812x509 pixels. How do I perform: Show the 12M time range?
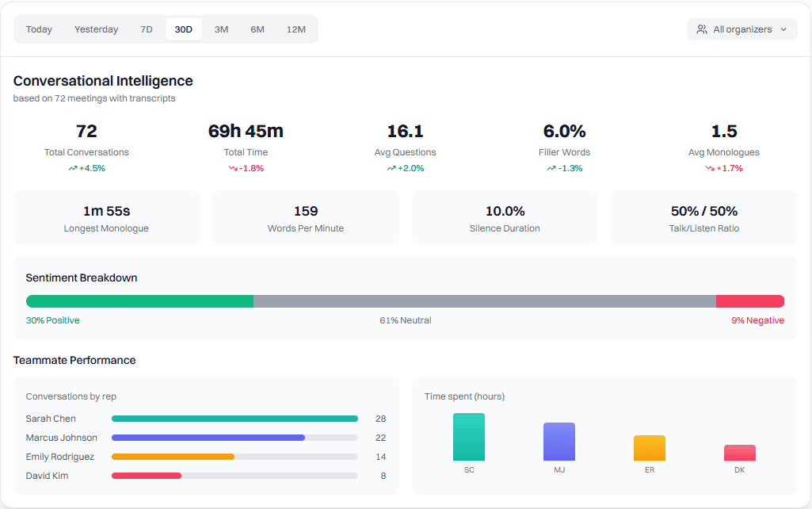(x=296, y=29)
